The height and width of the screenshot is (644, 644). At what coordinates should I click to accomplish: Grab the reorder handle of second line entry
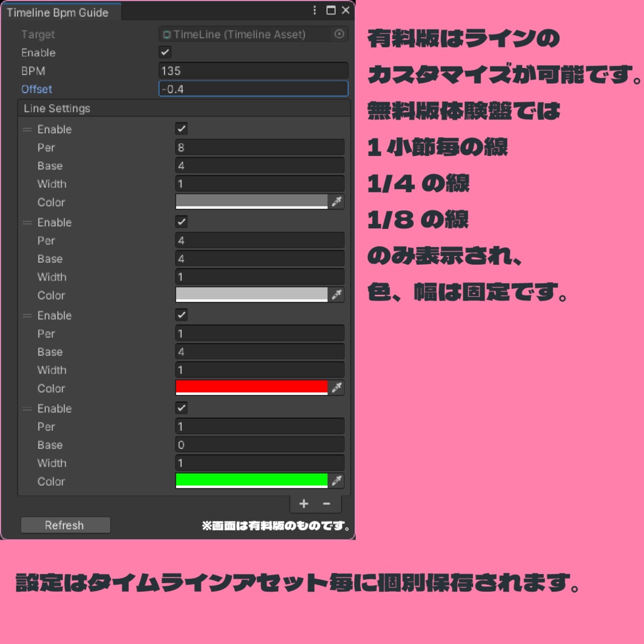(27, 223)
